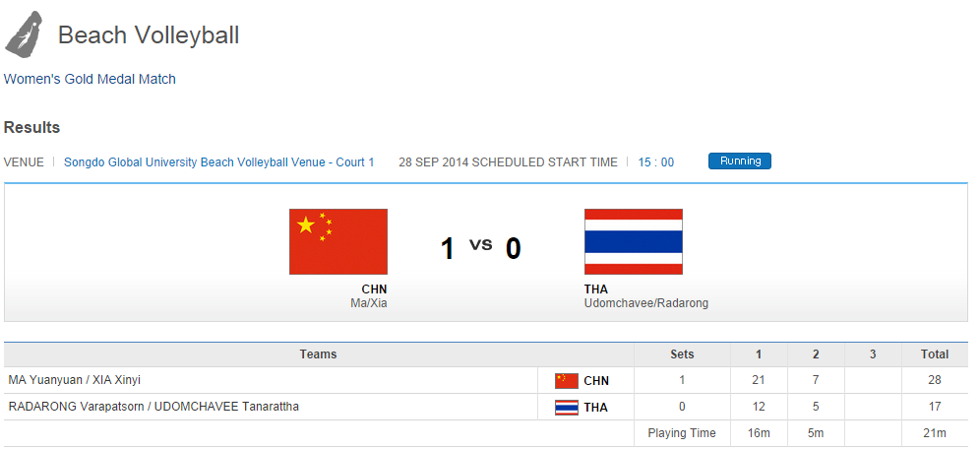Click the Sets column header
Image resolution: width=980 pixels, height=449 pixels.
[x=682, y=354]
